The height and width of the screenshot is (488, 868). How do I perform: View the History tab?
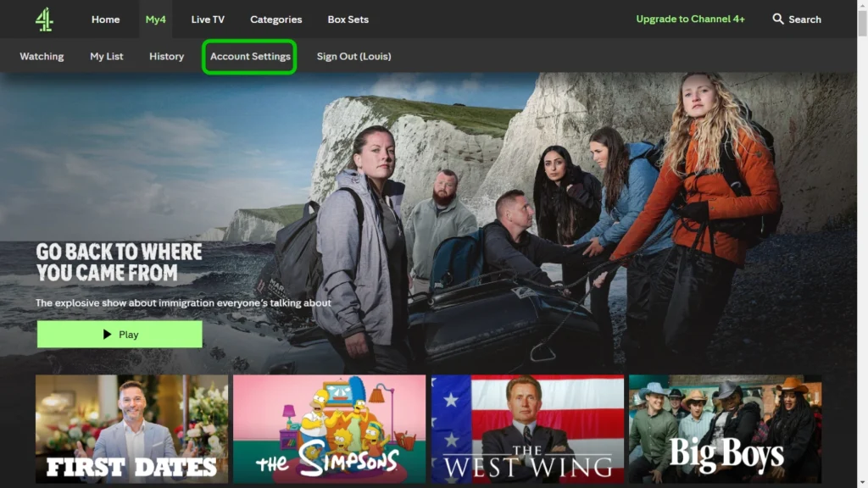tap(166, 57)
